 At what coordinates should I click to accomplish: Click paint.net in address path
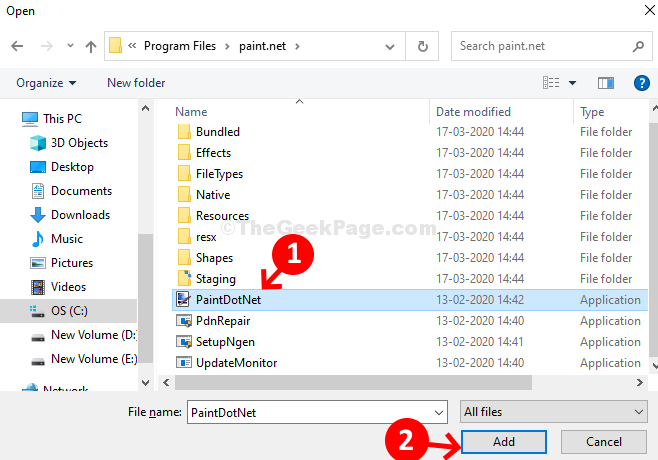click(x=262, y=46)
